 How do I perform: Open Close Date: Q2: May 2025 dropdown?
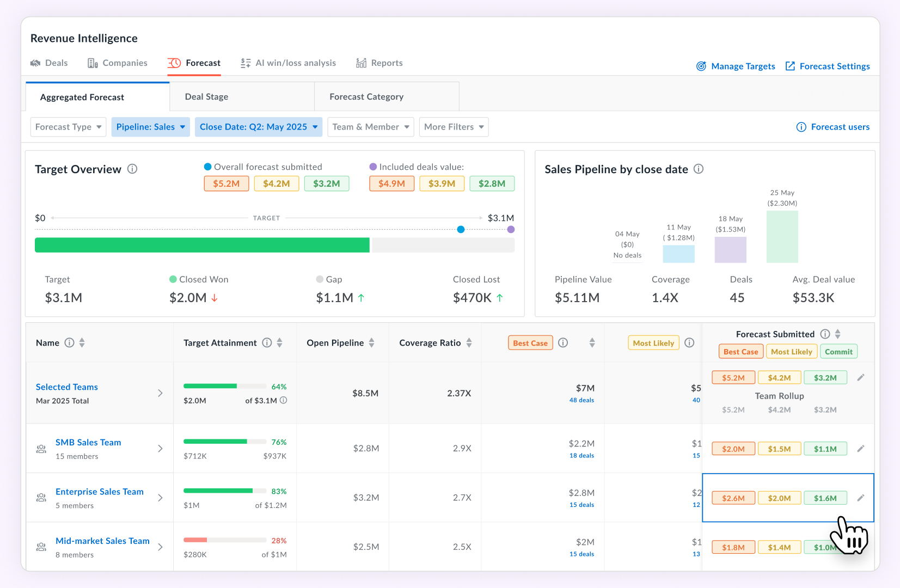tap(259, 127)
